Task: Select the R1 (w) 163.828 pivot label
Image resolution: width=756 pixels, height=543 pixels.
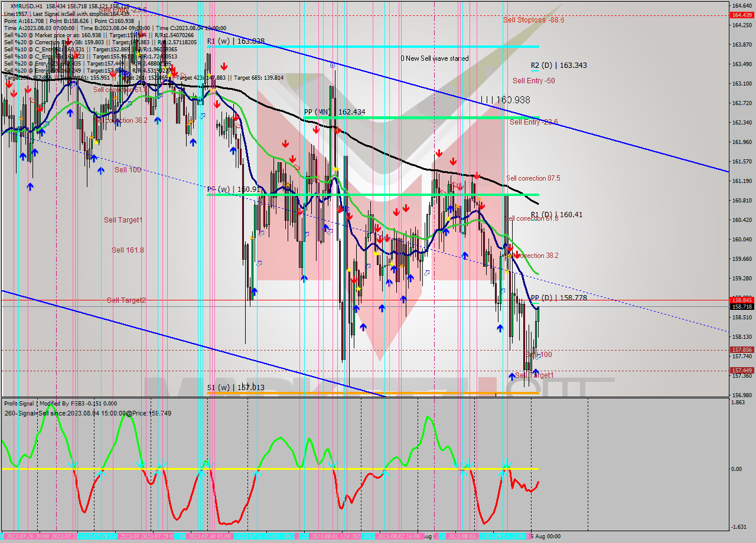Action: point(236,41)
